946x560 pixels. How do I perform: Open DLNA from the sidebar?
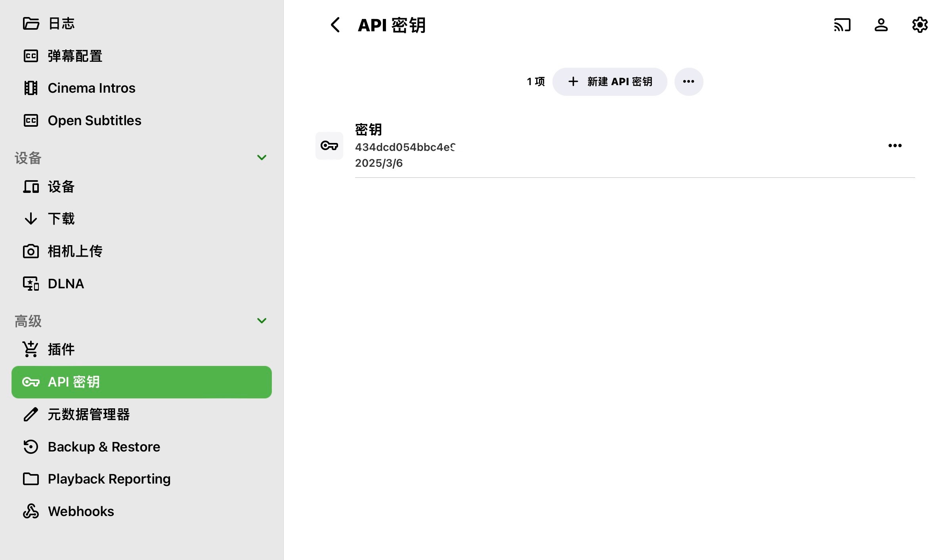(x=66, y=284)
